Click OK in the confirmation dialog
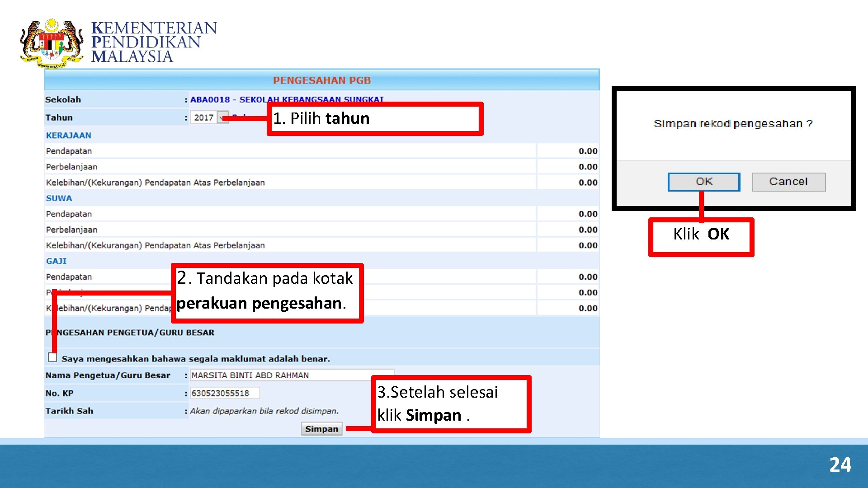Image resolution: width=868 pixels, height=488 pixels. click(704, 182)
